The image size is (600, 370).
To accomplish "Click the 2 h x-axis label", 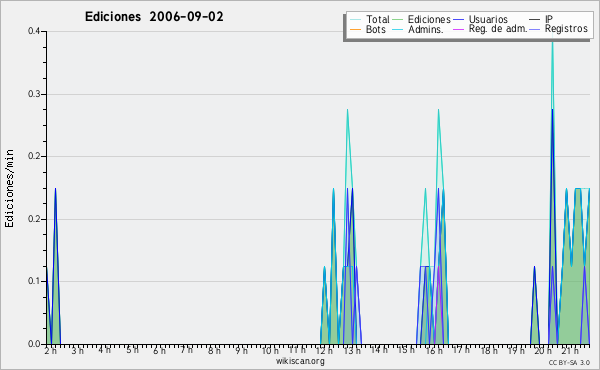I will tap(51, 351).
